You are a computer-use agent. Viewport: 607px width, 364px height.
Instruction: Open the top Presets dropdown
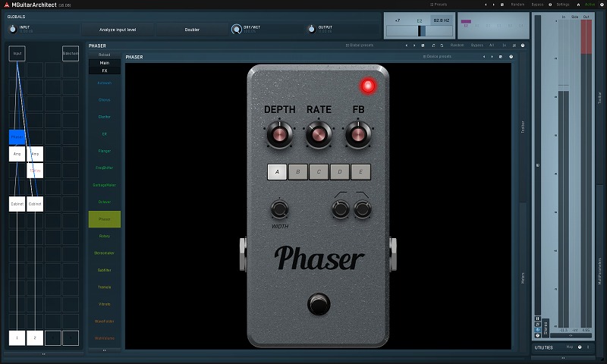[x=439, y=5]
